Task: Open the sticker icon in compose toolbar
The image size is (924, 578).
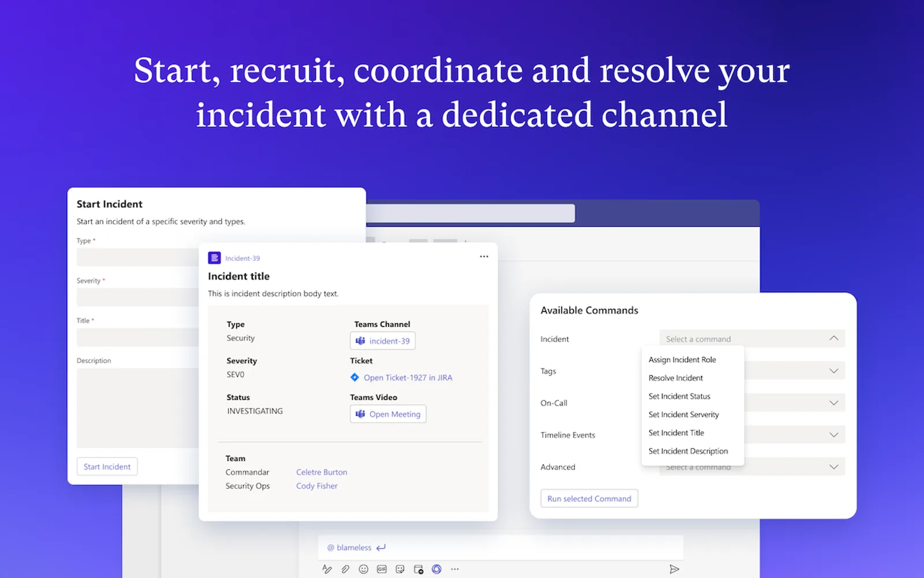Action: coord(400,569)
